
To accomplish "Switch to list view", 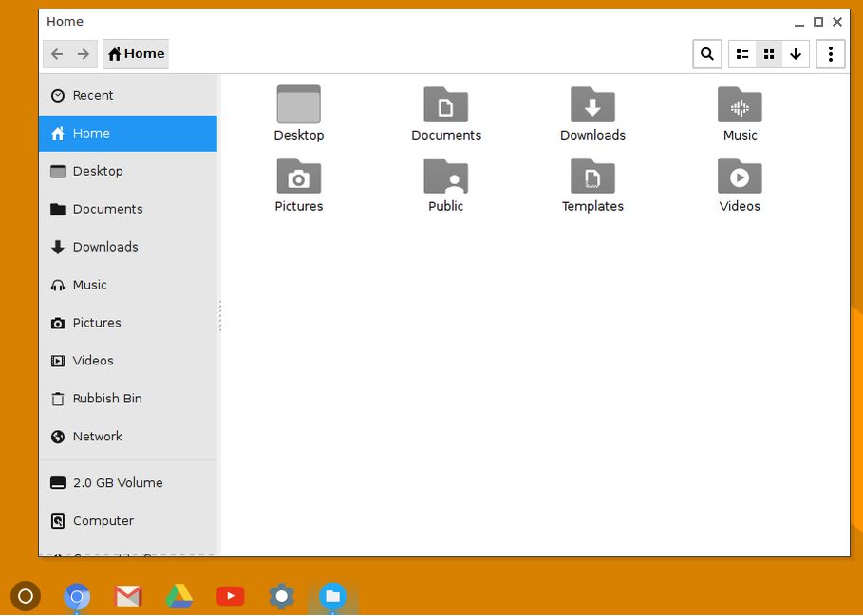I will [x=741, y=54].
